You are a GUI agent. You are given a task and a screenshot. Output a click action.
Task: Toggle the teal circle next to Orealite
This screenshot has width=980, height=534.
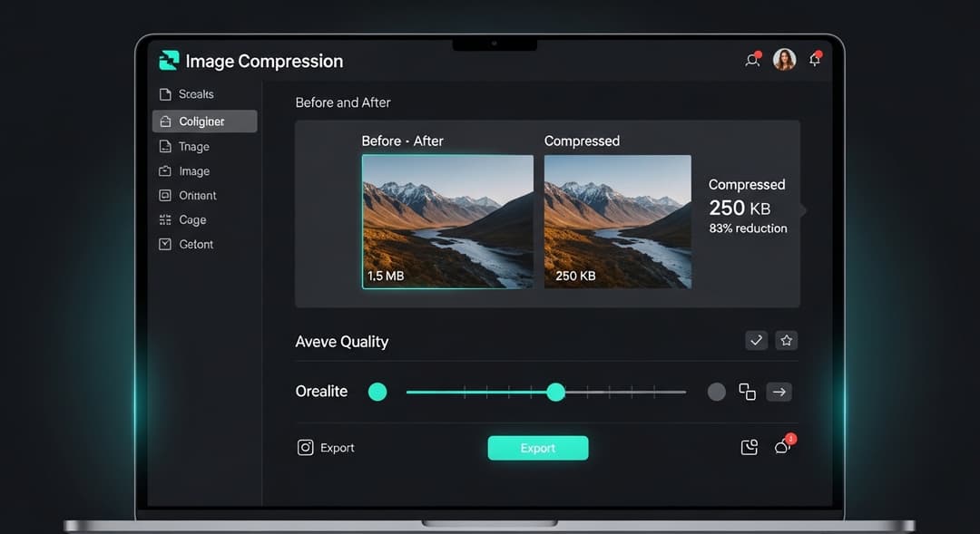click(x=377, y=392)
